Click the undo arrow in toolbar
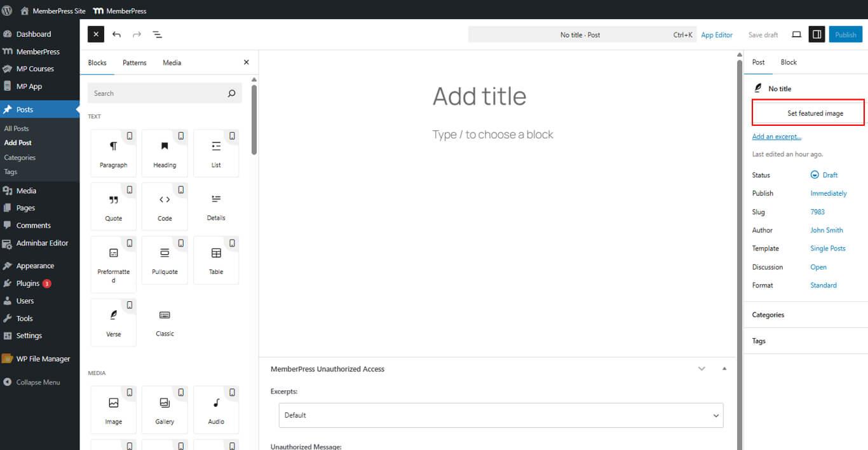The image size is (868, 450). click(116, 34)
